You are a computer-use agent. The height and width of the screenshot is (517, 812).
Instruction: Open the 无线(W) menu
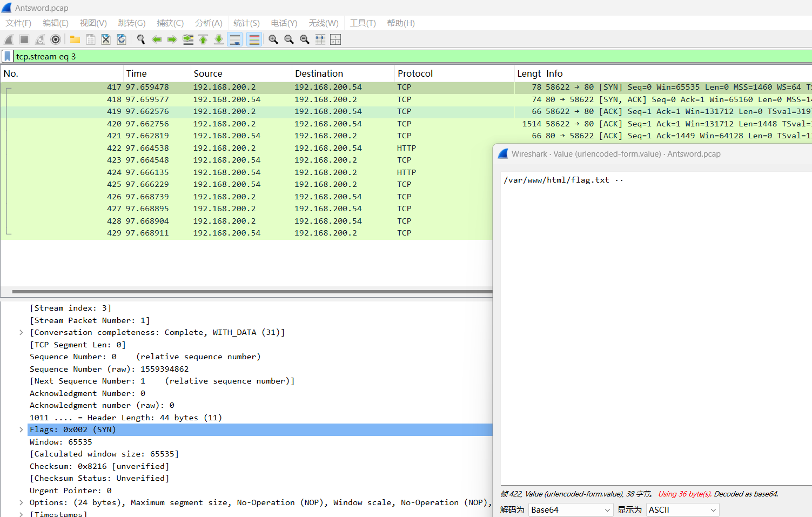click(x=324, y=23)
